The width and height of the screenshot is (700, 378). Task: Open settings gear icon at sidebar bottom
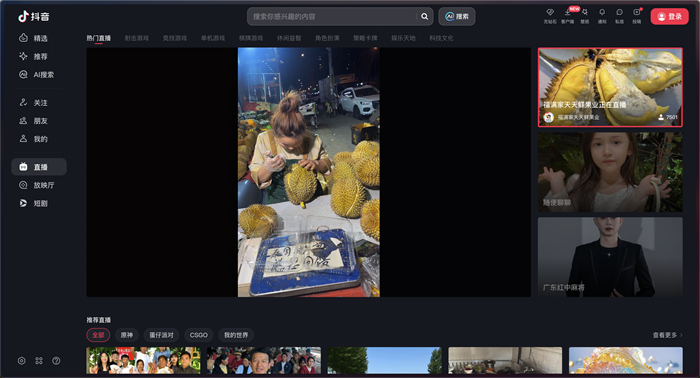pyautogui.click(x=21, y=361)
